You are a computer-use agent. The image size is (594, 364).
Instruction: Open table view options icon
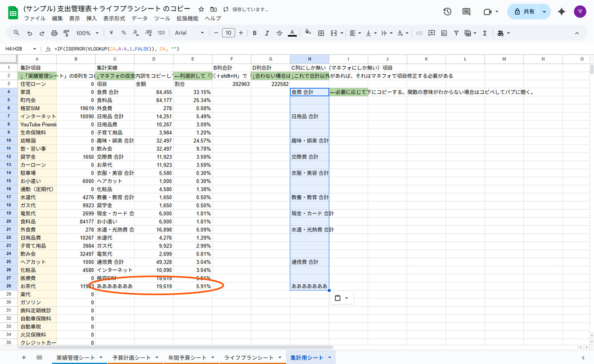(x=470, y=33)
